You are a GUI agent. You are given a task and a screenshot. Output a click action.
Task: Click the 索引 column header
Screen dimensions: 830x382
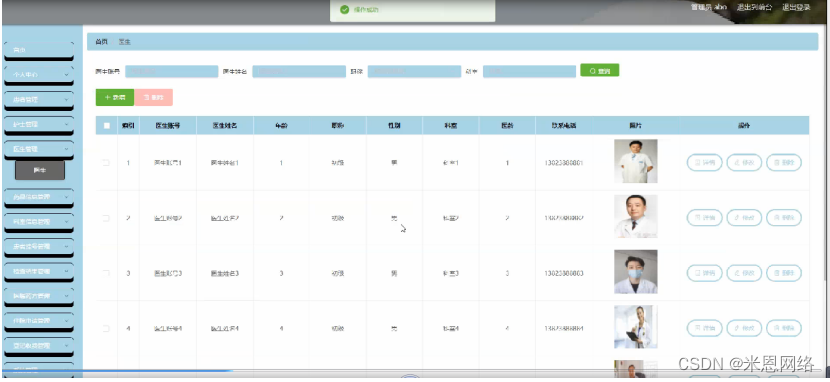pyautogui.click(x=128, y=126)
